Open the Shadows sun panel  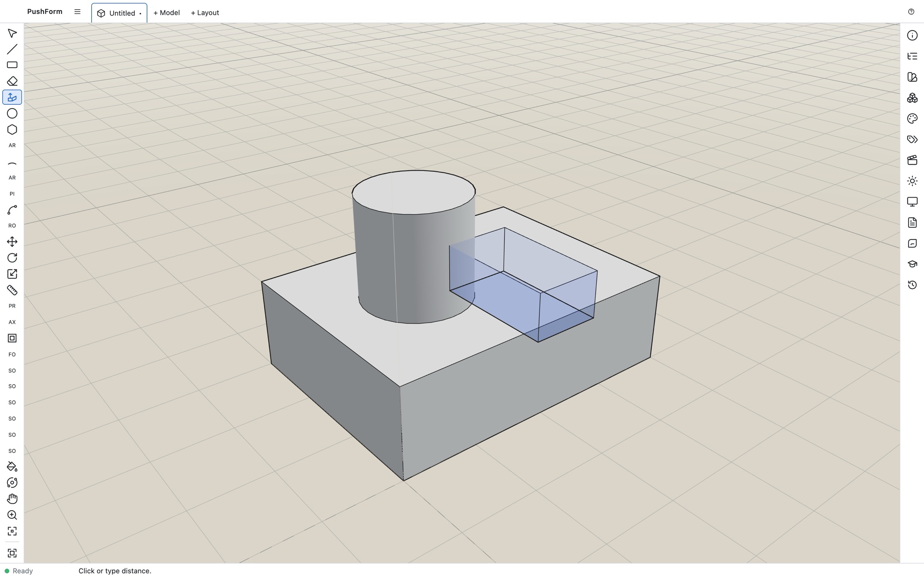912,181
